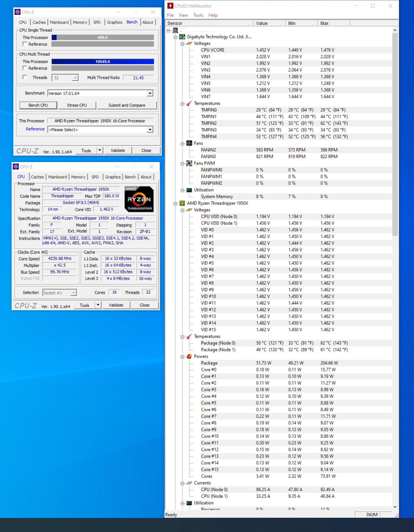Click the Bench CPU button
Image resolution: width=414 pixels, height=532 pixels.
38,105
